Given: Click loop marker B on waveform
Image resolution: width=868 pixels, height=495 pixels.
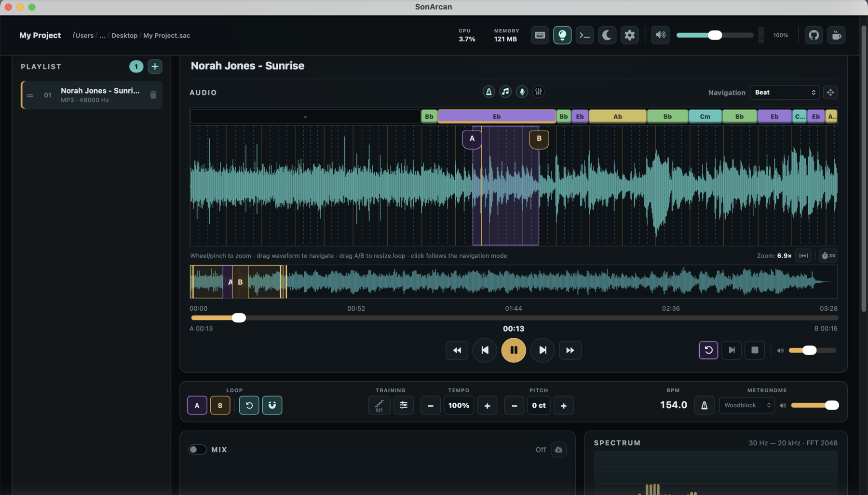Looking at the screenshot, I should pyautogui.click(x=539, y=139).
